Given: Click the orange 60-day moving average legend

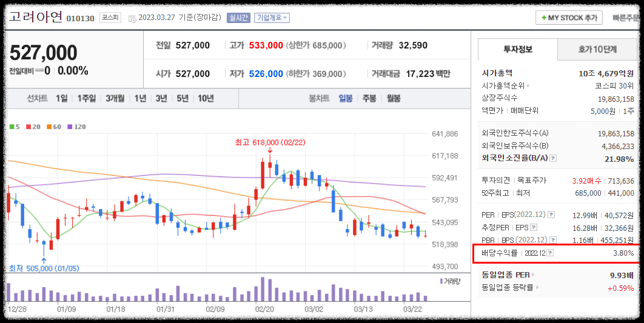Looking at the screenshot, I should coord(54,127).
